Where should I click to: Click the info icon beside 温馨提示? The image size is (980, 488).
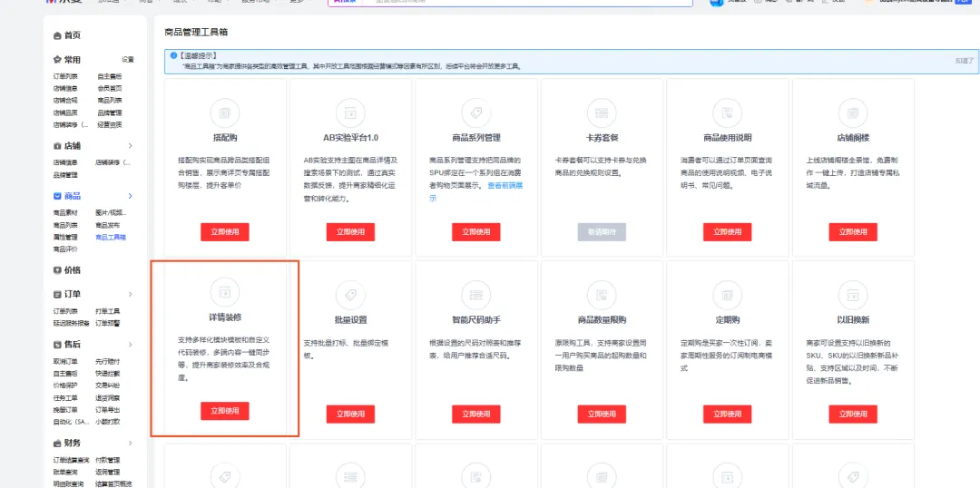pos(173,55)
